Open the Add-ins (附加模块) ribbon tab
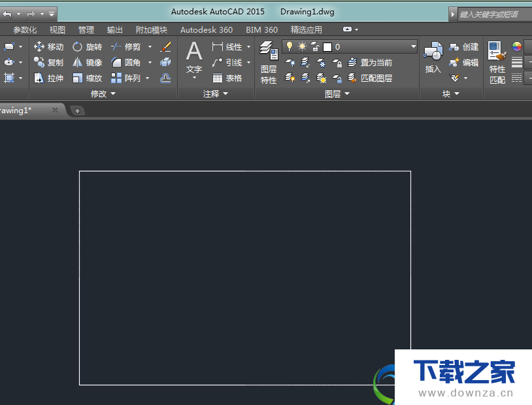Image resolution: width=532 pixels, height=405 pixels. coord(152,30)
